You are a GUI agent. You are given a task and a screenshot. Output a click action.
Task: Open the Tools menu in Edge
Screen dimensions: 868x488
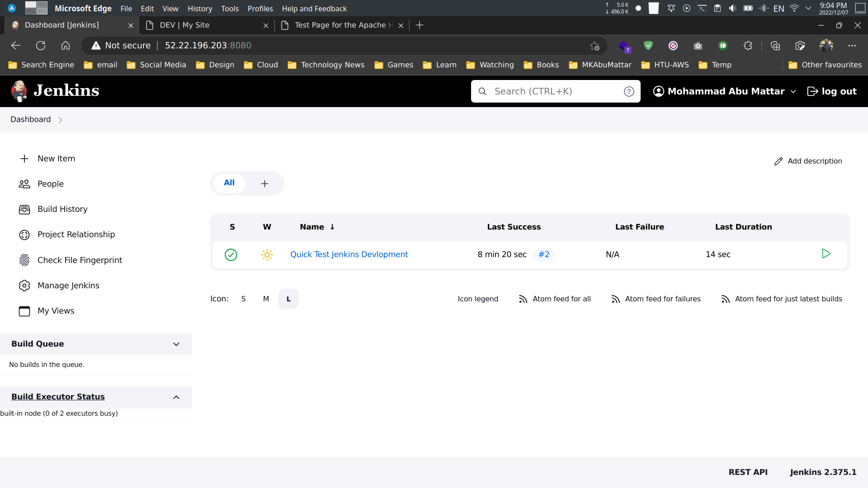[x=230, y=8]
